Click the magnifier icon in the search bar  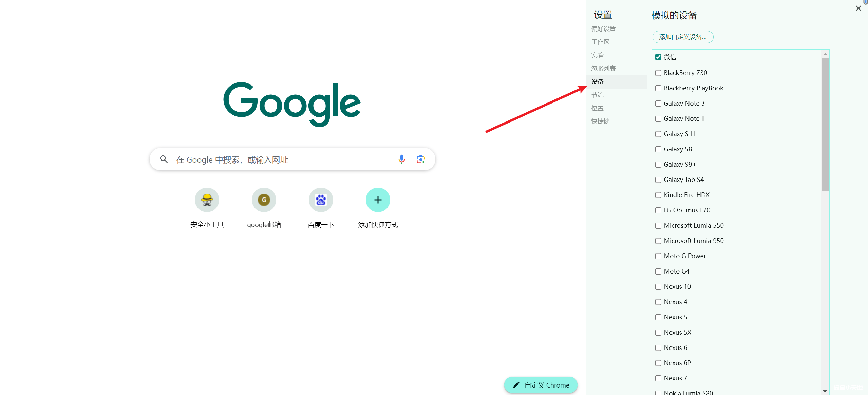[x=164, y=159]
